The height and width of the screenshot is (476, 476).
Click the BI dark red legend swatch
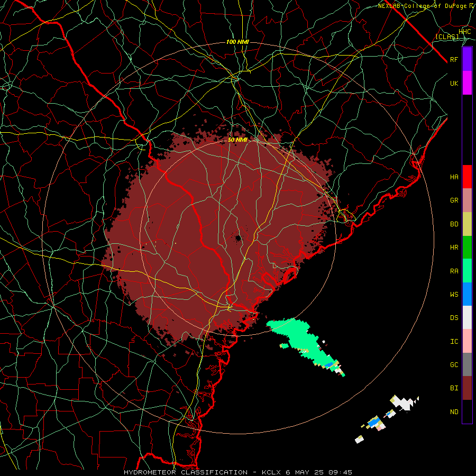[467, 388]
